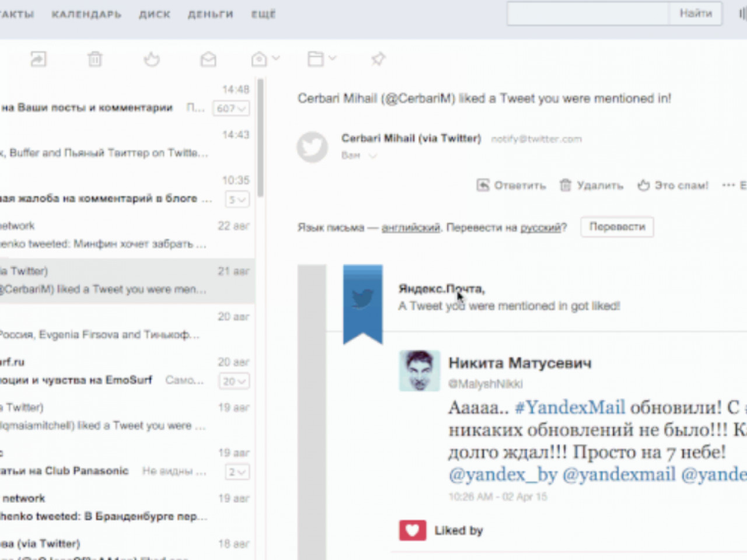Click the trash icon beside Удалить

pos(566,185)
